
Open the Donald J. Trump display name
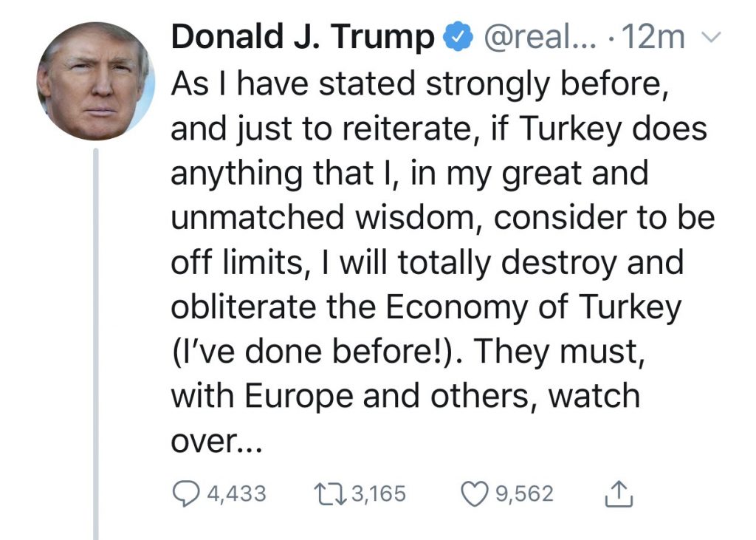303,38
